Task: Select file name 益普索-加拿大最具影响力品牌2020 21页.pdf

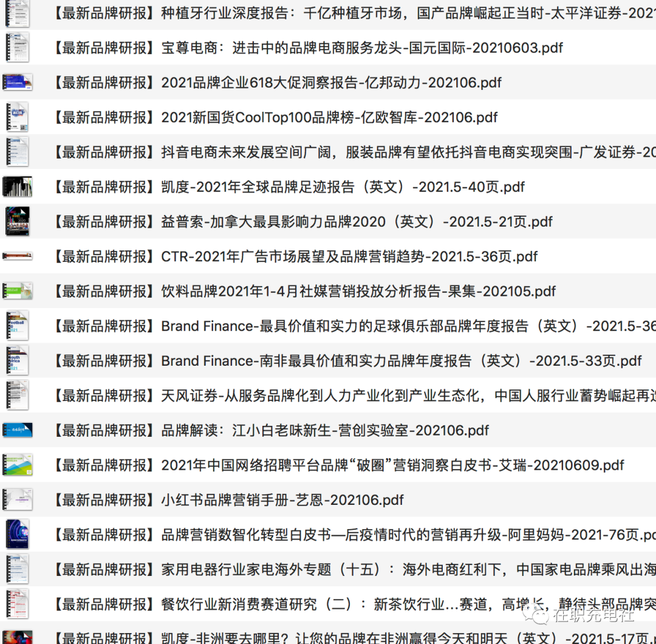Action: pos(302,221)
